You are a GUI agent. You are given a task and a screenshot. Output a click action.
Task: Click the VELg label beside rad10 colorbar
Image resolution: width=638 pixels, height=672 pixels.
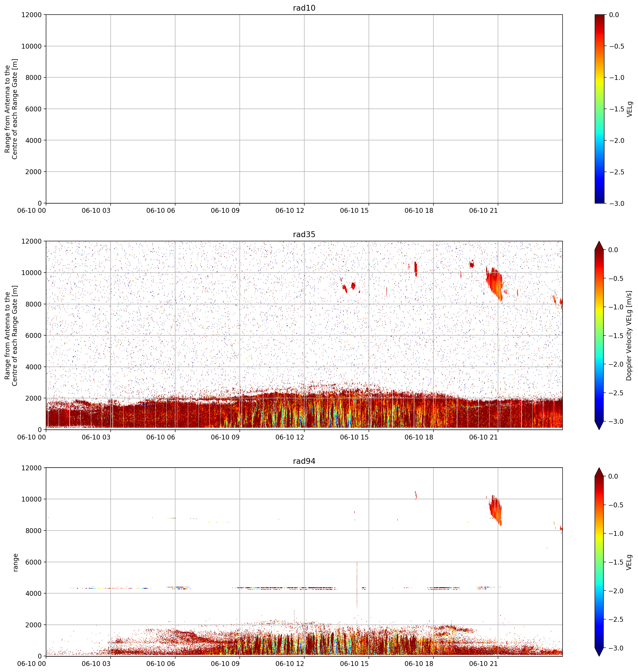[629, 109]
